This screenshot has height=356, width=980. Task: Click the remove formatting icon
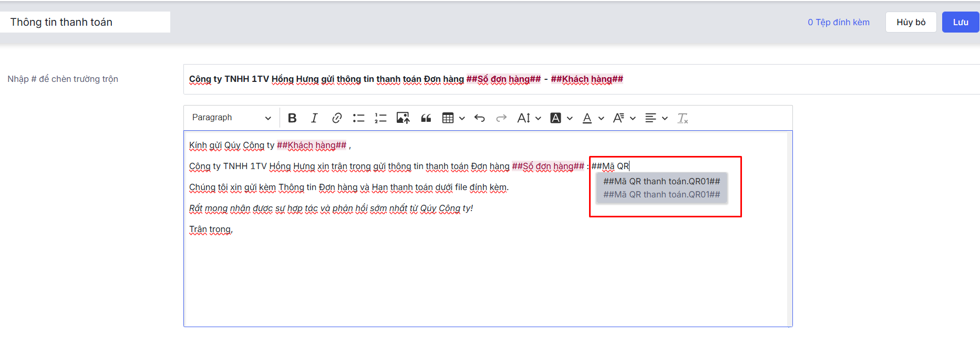[683, 118]
